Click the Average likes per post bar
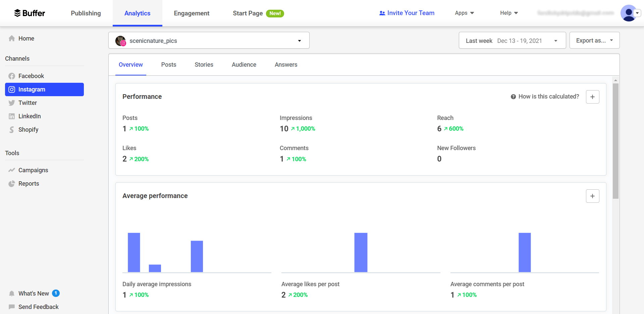The width and height of the screenshot is (644, 314). [361, 252]
